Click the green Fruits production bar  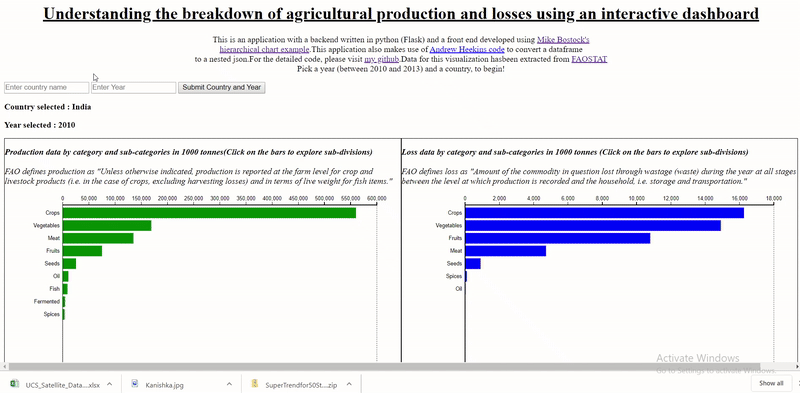coord(82,251)
